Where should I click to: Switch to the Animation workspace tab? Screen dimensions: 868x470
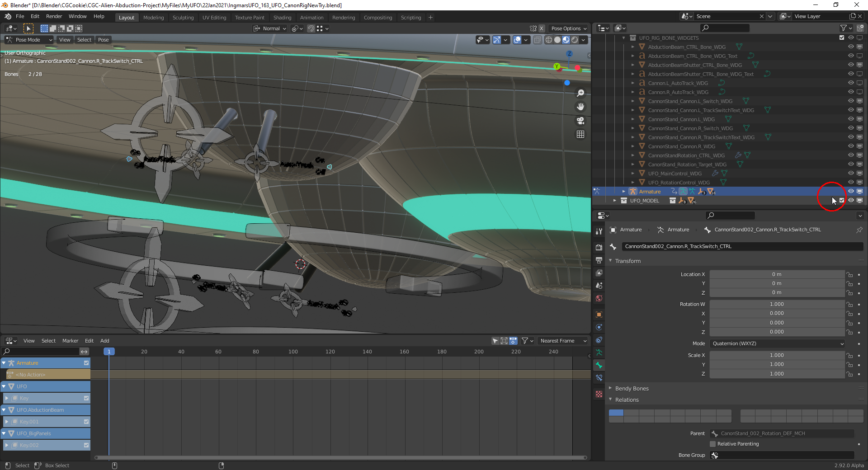pyautogui.click(x=311, y=18)
